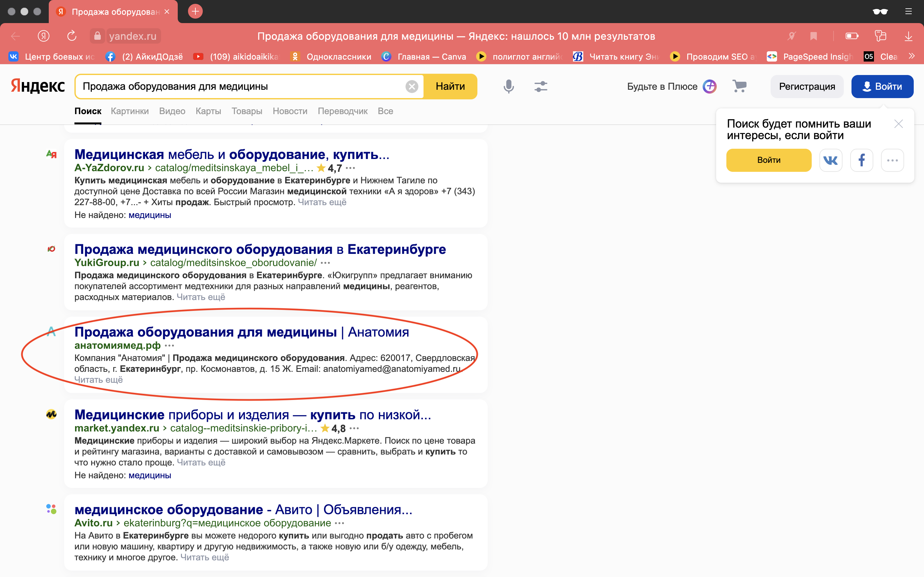Sign in with VK in the popup
The image size is (924, 577).
[x=831, y=160]
